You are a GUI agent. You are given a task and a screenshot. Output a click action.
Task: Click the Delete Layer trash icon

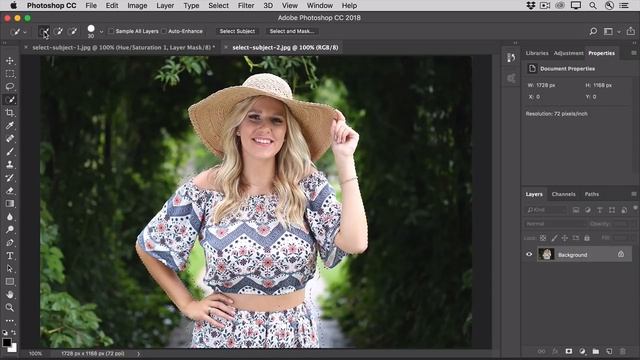[622, 351]
